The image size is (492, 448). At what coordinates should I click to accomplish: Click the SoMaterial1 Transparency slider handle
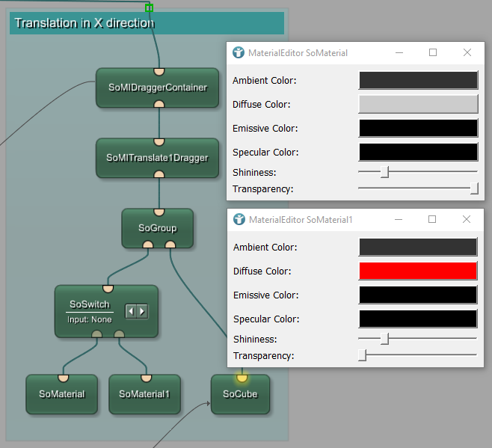[x=363, y=355]
